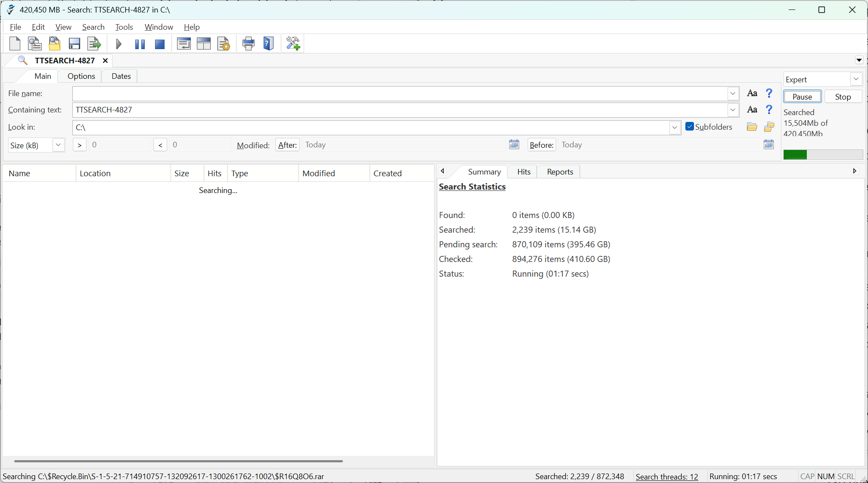868x483 pixels.
Task: Toggle case sensitivity Aa for Containing text
Action: point(752,109)
